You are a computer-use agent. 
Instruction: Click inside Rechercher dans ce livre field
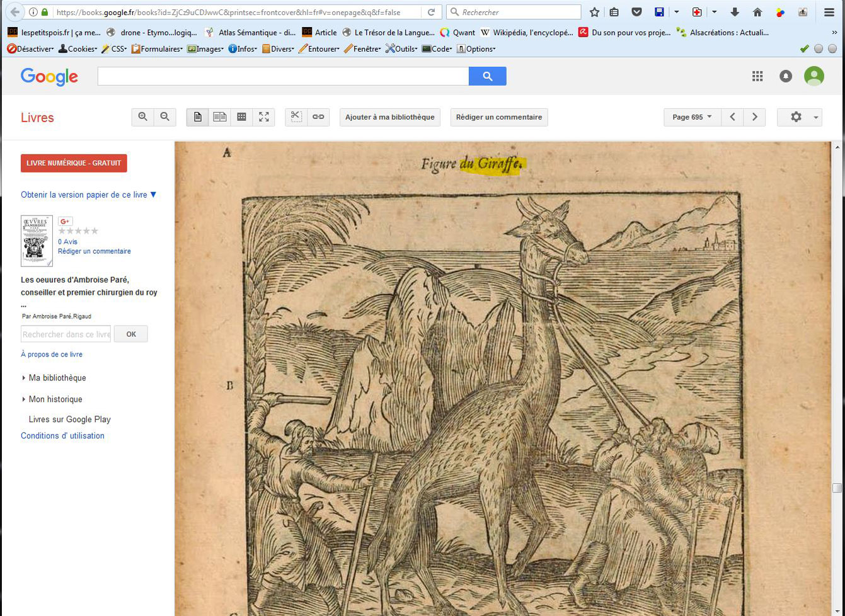tap(66, 334)
